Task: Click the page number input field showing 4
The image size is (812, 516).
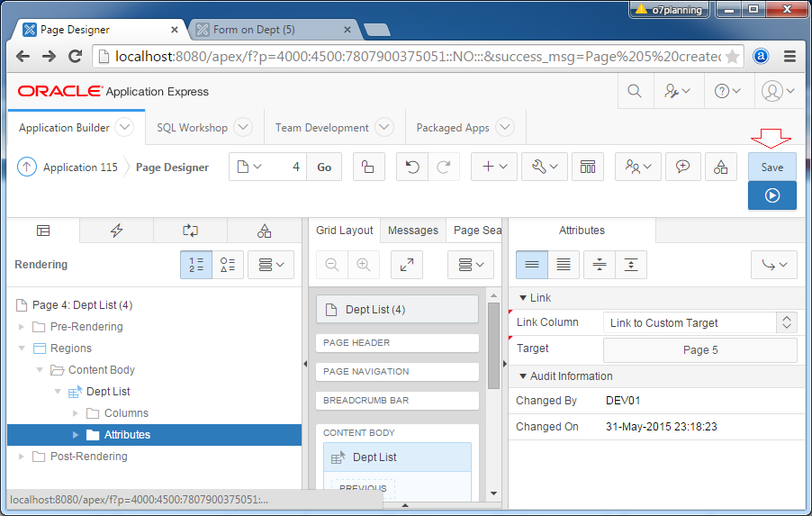Action: [288, 167]
